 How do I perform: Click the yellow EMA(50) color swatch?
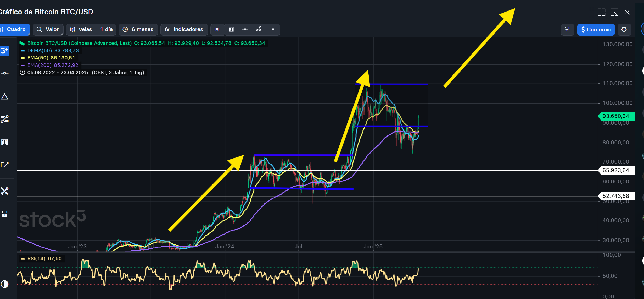[x=23, y=58]
